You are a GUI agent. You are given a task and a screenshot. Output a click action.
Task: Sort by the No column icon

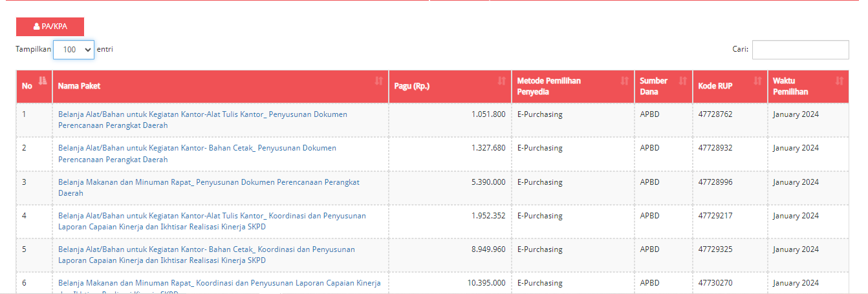pos(43,80)
